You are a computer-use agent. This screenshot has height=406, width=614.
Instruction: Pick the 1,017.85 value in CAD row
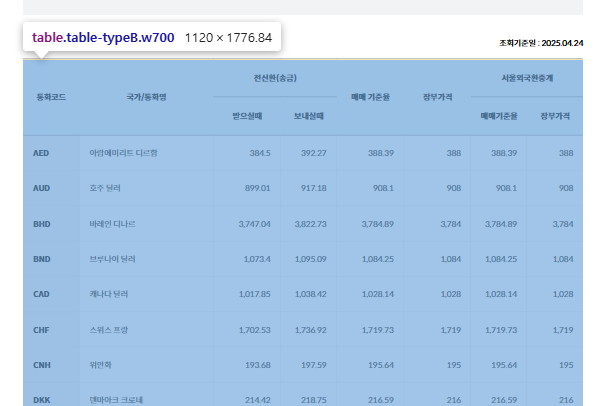pos(255,294)
